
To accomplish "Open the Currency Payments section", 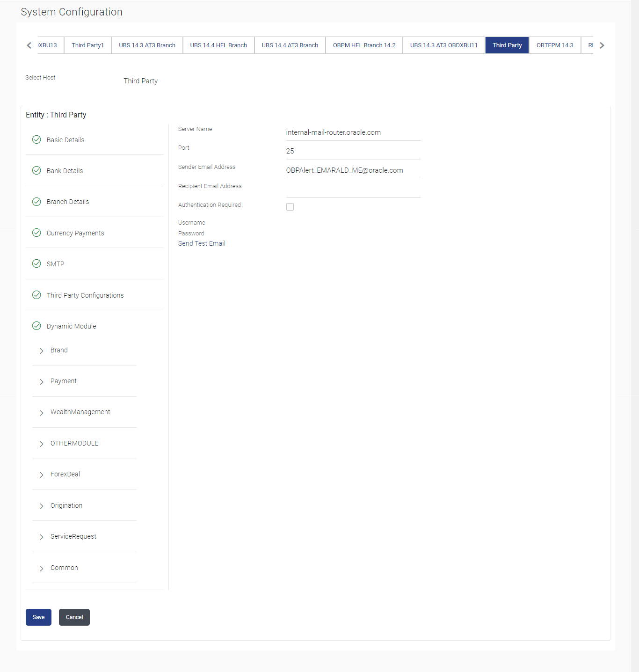I will point(94,233).
